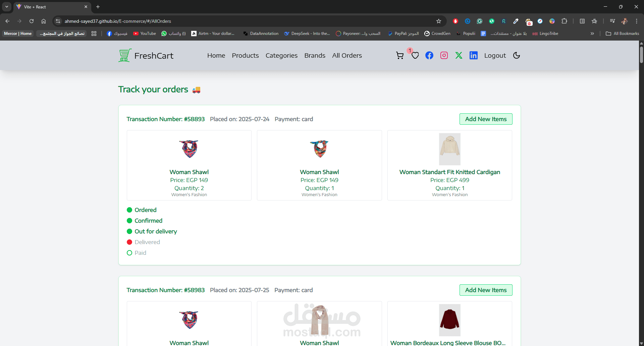Screen dimensions: 644x346
Task: Click the Woman Bordeaux Long Sleeve Blouse image
Action: (450, 320)
